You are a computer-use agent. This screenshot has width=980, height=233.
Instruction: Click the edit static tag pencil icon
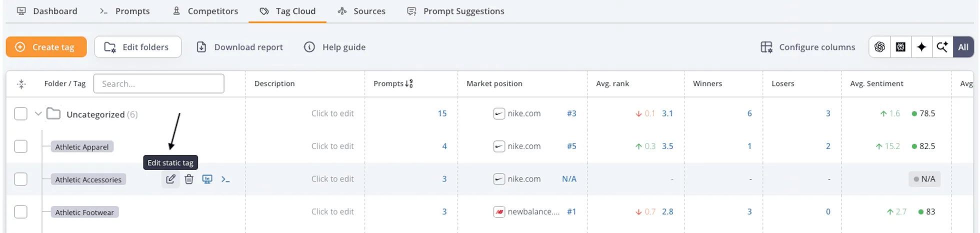click(x=170, y=179)
